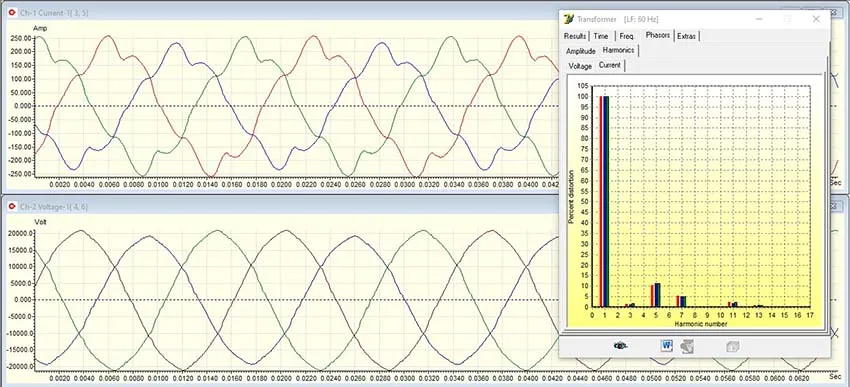850x387 pixels.
Task: Click the disabled house-shaped icon in bottom bar
Action: click(732, 347)
